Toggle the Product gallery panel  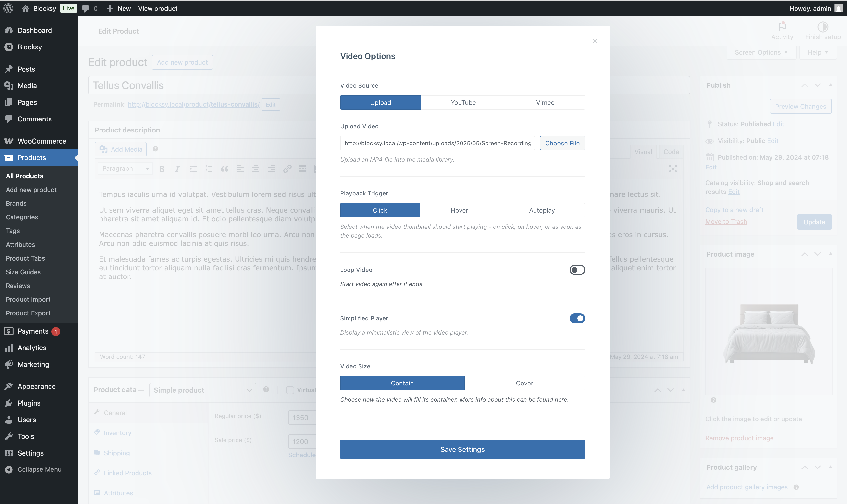pos(830,467)
